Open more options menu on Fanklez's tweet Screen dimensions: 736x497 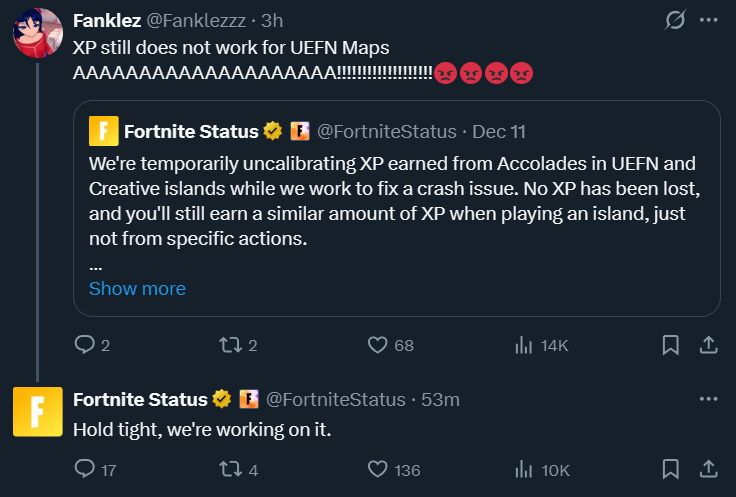[708, 20]
